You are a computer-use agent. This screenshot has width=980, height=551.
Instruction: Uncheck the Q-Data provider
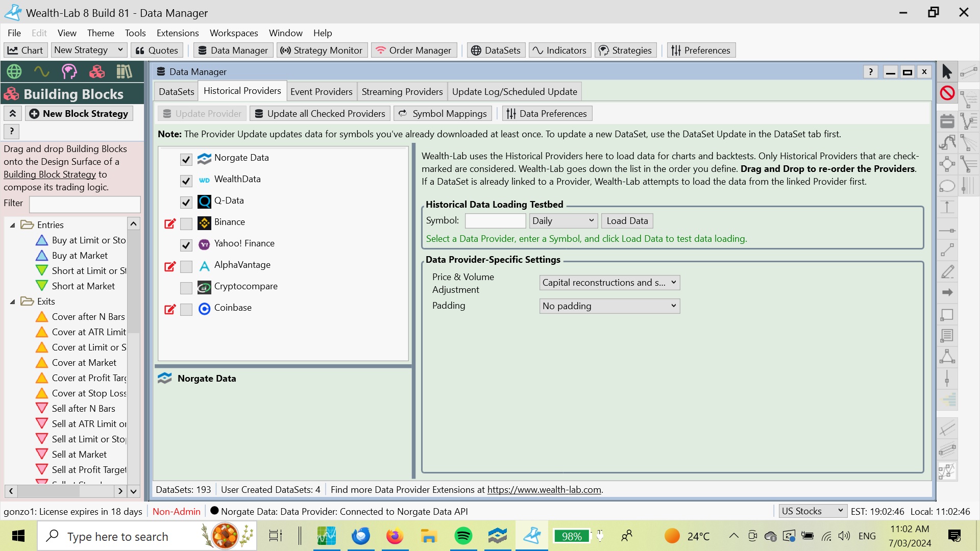coord(186,203)
